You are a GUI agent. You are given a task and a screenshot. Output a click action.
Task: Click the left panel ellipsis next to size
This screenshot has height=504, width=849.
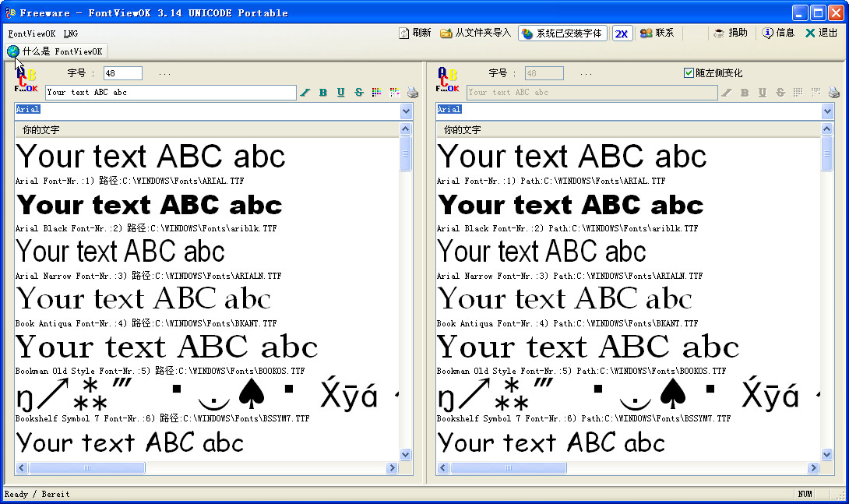pyautogui.click(x=164, y=74)
